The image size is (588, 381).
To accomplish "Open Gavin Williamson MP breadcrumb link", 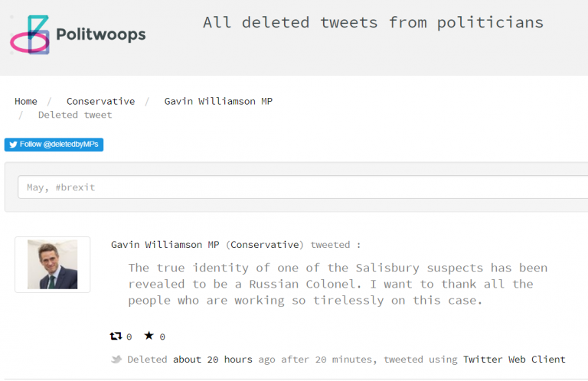I will click(218, 101).
